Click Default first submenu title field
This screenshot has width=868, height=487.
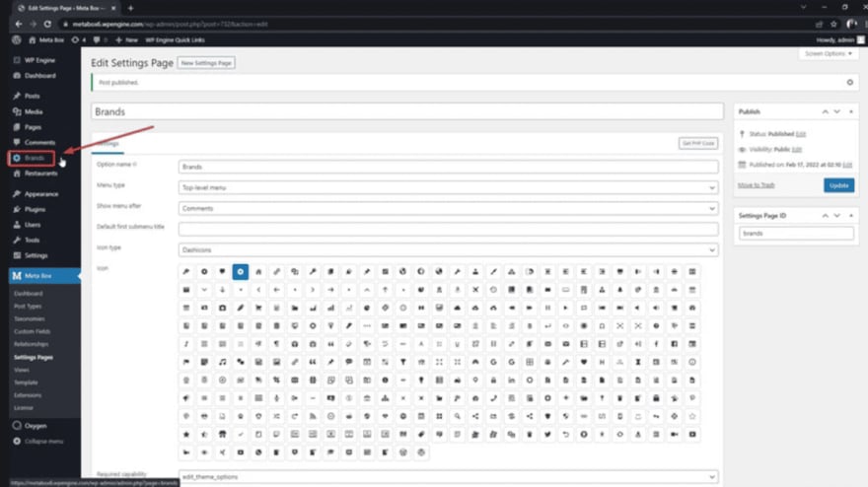[449, 229]
